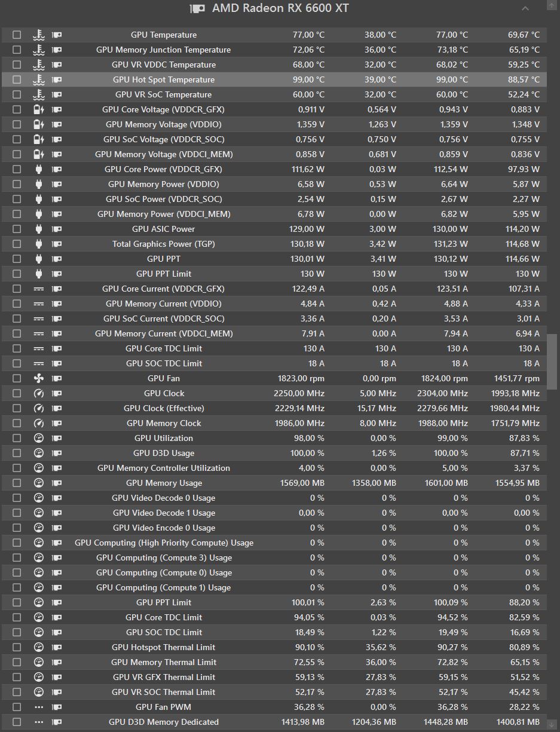The image size is (560, 732).
Task: Click GPU card icon in GPU Memory Controller Utilization row
Action: pyautogui.click(x=56, y=468)
